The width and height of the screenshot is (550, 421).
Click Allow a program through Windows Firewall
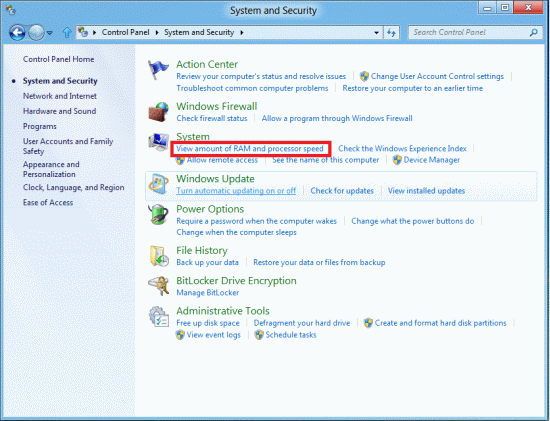click(337, 119)
